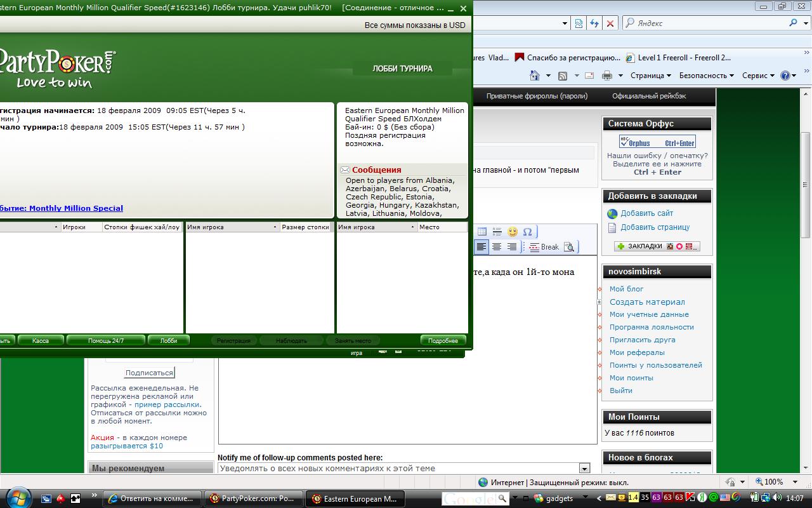Click the Google desktop search magnifier in taskbar
The width and height of the screenshot is (812, 508).
pyautogui.click(x=502, y=498)
